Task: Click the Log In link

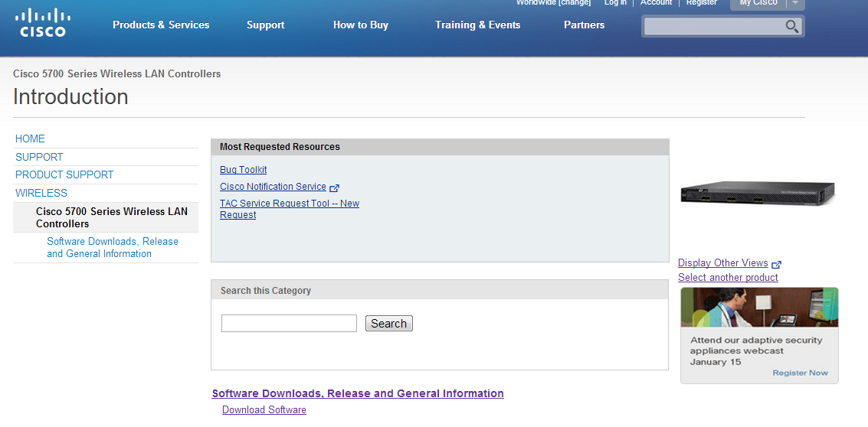Action: coord(616,3)
